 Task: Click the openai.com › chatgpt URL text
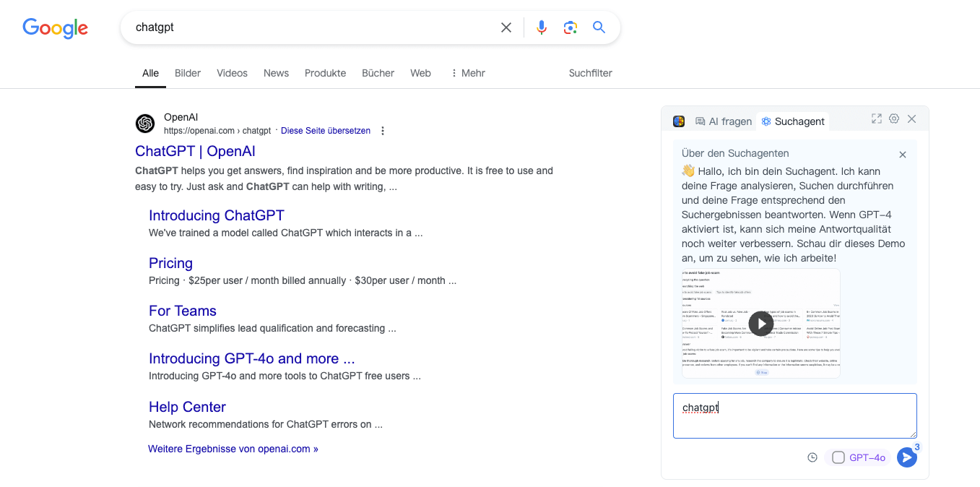click(217, 131)
